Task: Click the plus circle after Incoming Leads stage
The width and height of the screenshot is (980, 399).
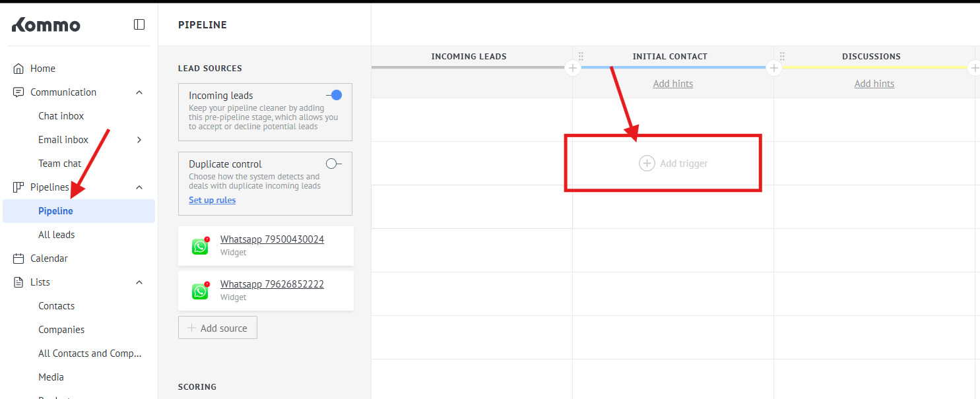Action: [572, 68]
